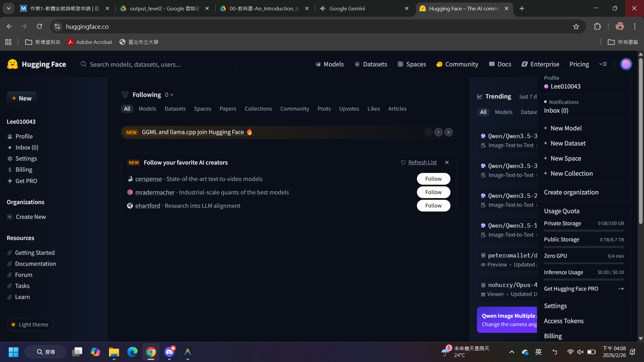The width and height of the screenshot is (644, 362).
Task: Go to Models in top navigation
Action: pos(329,64)
